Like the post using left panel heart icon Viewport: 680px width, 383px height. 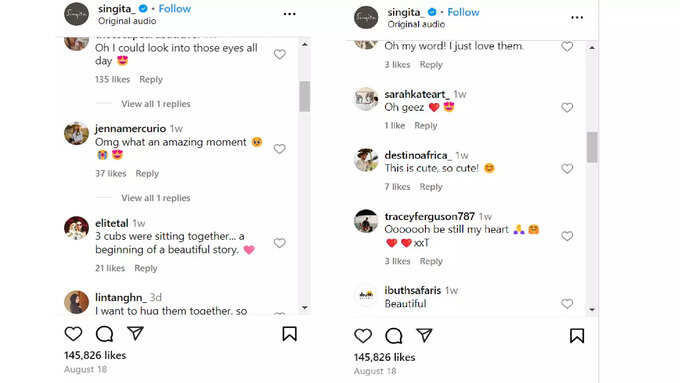(73, 334)
